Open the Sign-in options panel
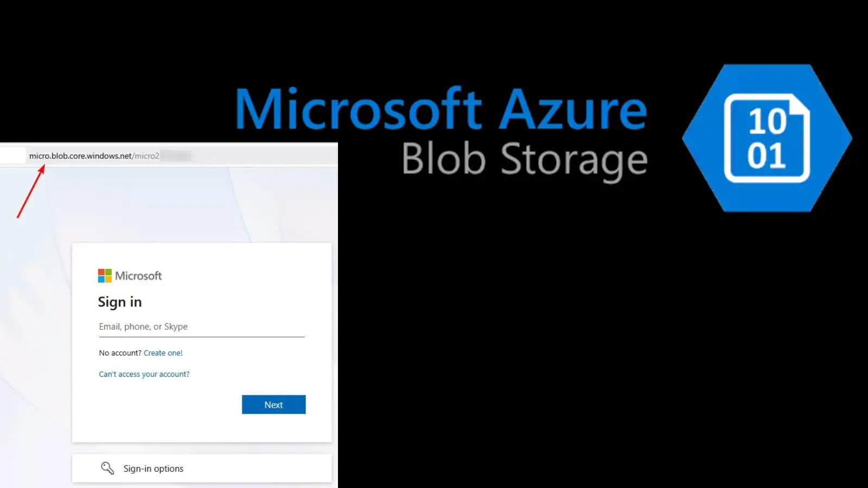The height and width of the screenshot is (488, 868). click(154, 468)
